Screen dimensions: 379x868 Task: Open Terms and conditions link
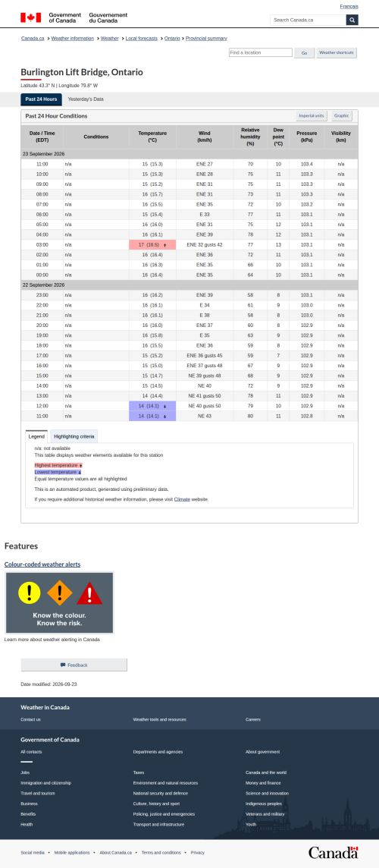(x=161, y=853)
